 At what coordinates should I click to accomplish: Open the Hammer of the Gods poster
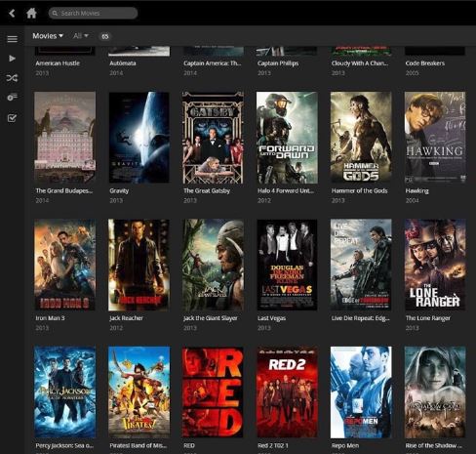tap(361, 137)
